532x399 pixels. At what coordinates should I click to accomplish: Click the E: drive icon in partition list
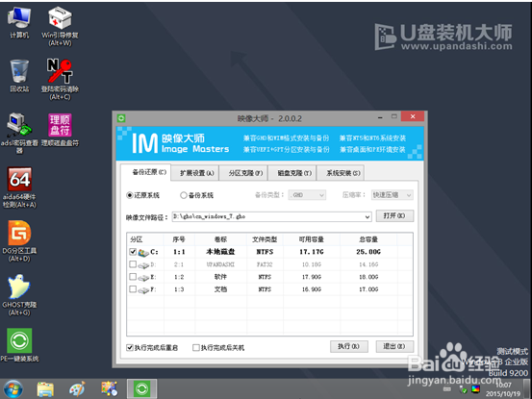[x=143, y=277]
